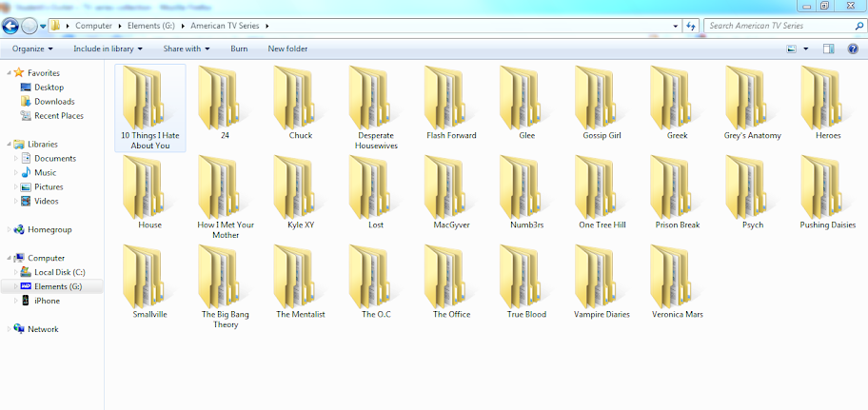Select Elements (G:) drive in sidebar
The height and width of the screenshot is (410, 868).
(x=51, y=286)
